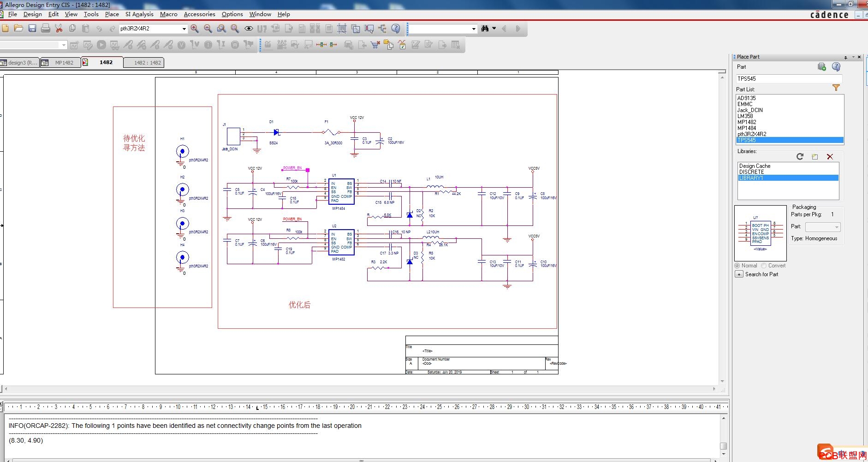The image size is (868, 462).
Task: Select the Normal radio button
Action: tap(737, 266)
